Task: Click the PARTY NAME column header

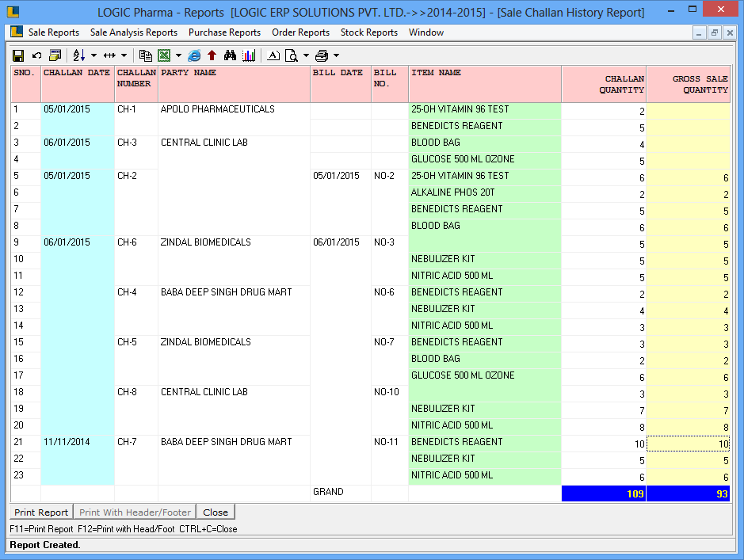Action: click(234, 84)
